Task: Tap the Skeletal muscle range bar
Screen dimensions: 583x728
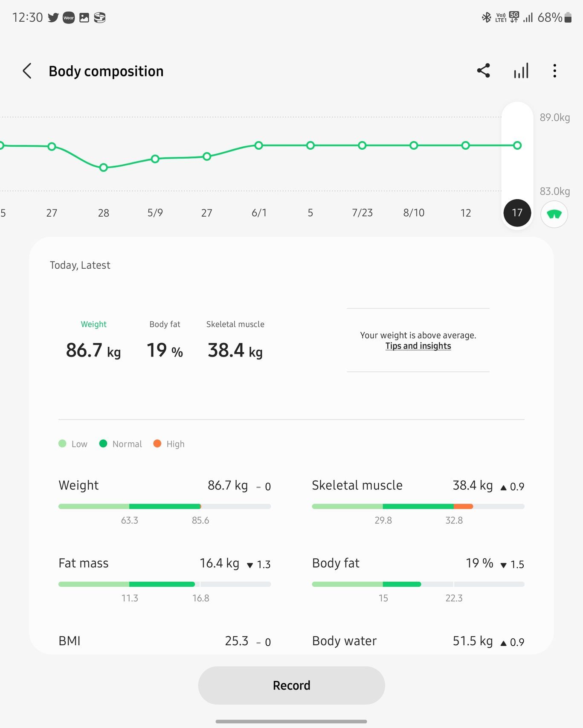Action: click(x=418, y=507)
